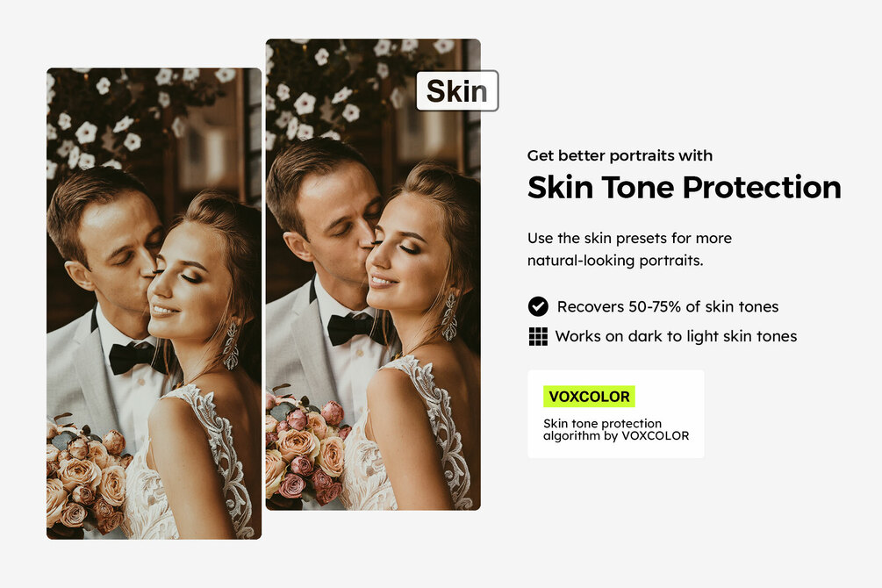Image resolution: width=882 pixels, height=588 pixels.
Task: Open the left wedding portrait image
Action: coord(154,304)
